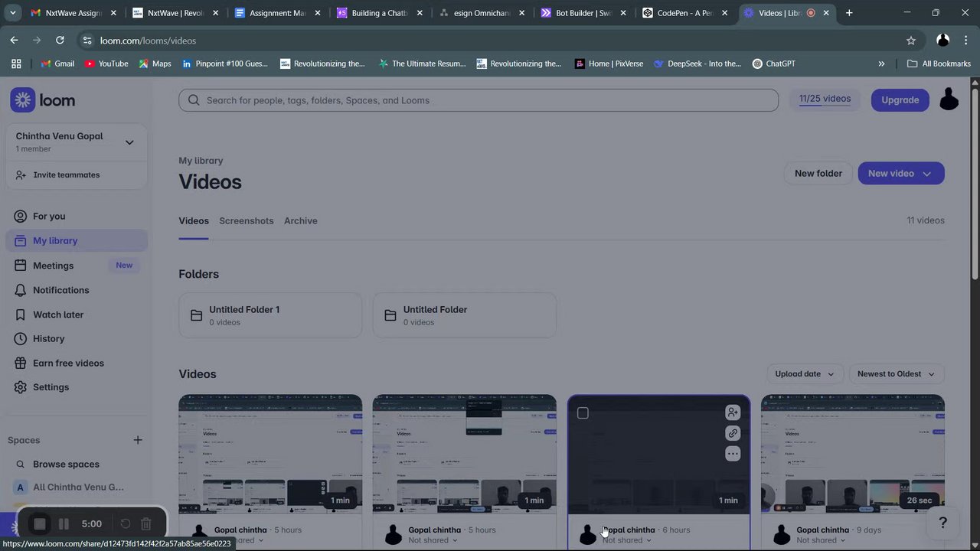
Task: Go back in Chrome
Action: 14,40
